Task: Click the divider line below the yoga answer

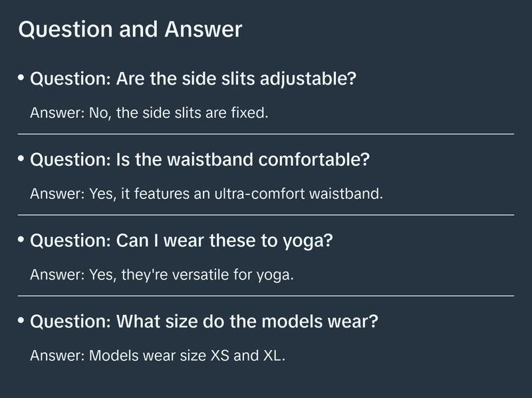Action: (x=266, y=296)
